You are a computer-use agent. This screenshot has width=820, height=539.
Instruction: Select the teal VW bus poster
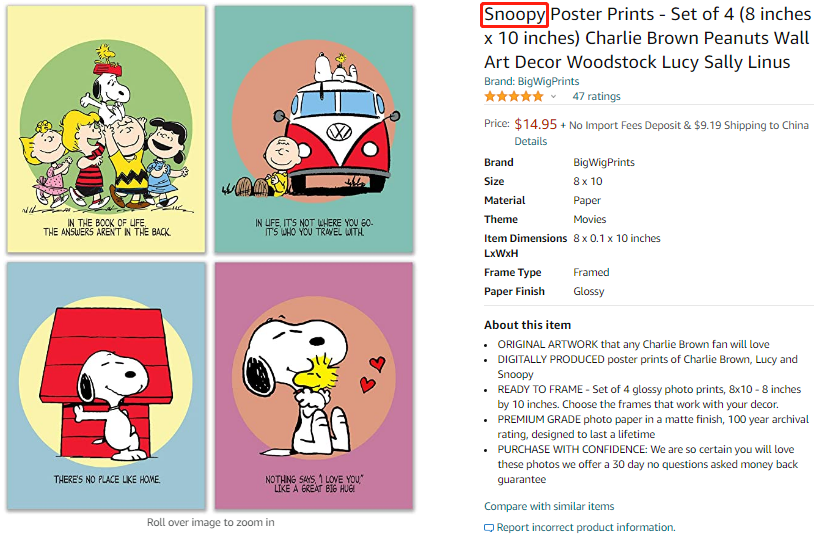click(313, 129)
